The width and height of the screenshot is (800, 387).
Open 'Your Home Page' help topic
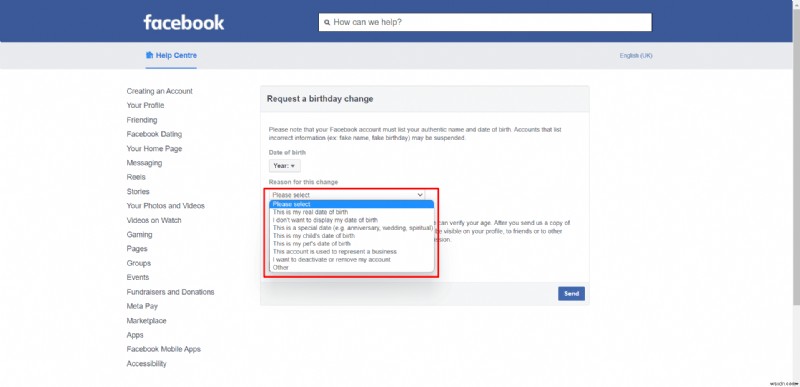(x=154, y=149)
